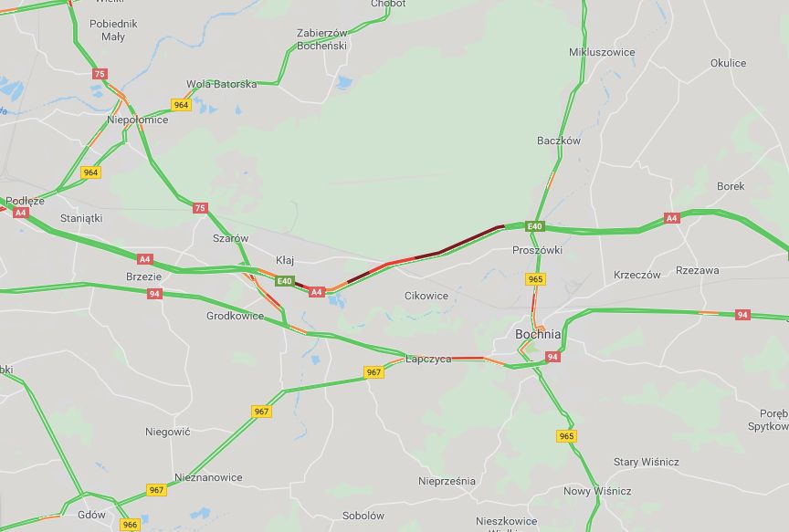Select the 967 shield left of Łapczyca
Viewport: 789px width, 532px height.
[373, 372]
